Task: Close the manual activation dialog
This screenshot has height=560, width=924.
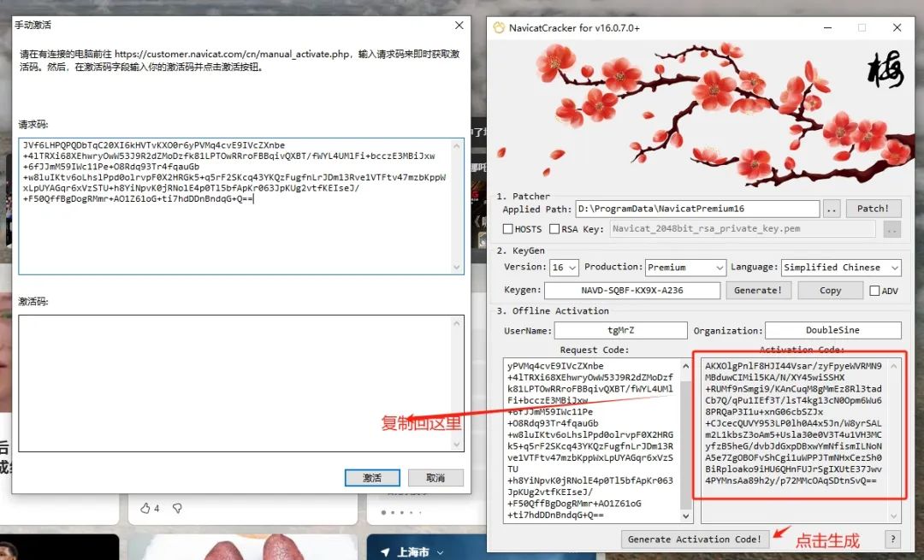Action: [x=459, y=26]
